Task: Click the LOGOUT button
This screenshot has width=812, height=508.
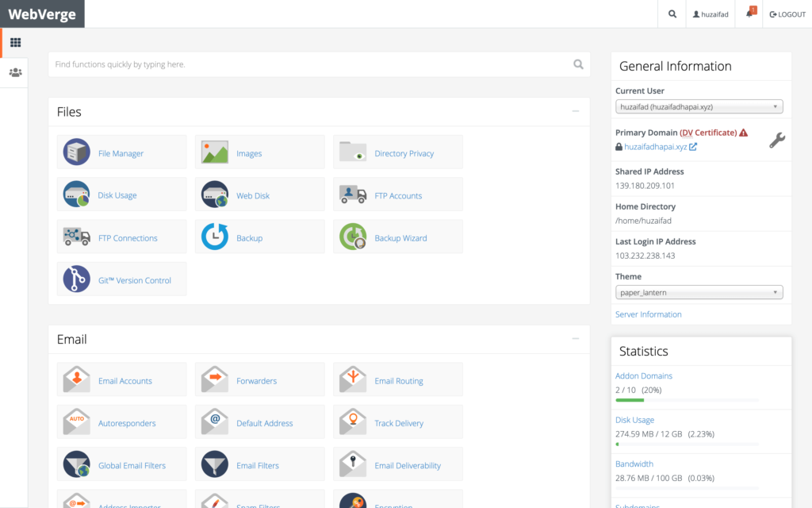Action: [x=787, y=14]
